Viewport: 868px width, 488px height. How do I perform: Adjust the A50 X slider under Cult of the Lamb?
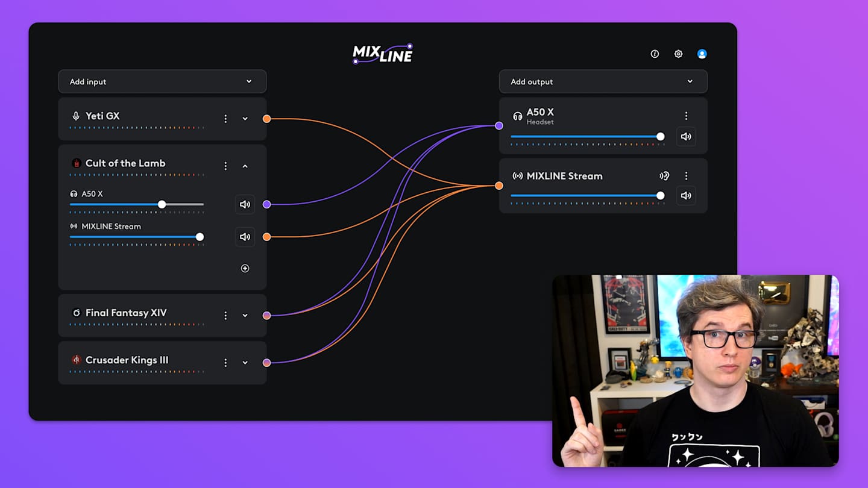tap(137, 204)
